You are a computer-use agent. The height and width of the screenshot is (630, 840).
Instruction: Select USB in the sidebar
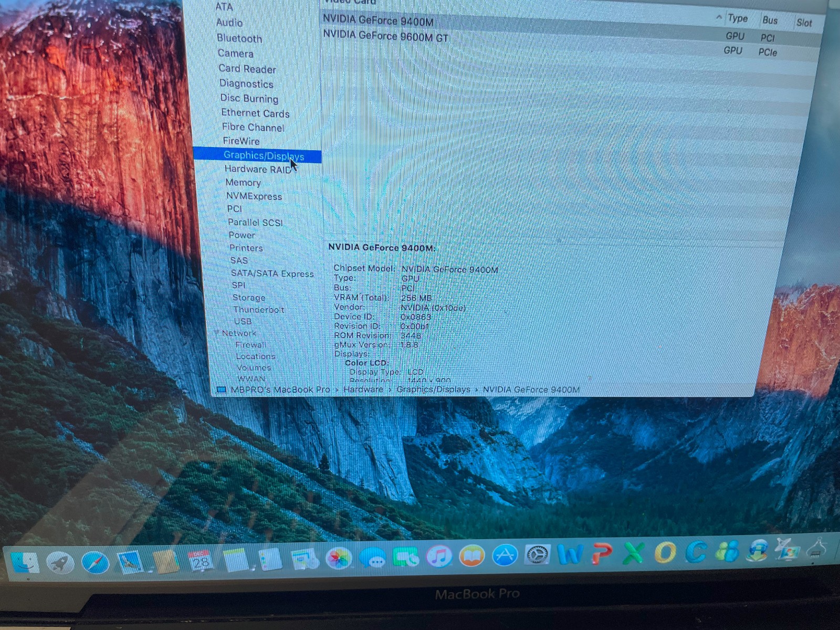coord(243,321)
